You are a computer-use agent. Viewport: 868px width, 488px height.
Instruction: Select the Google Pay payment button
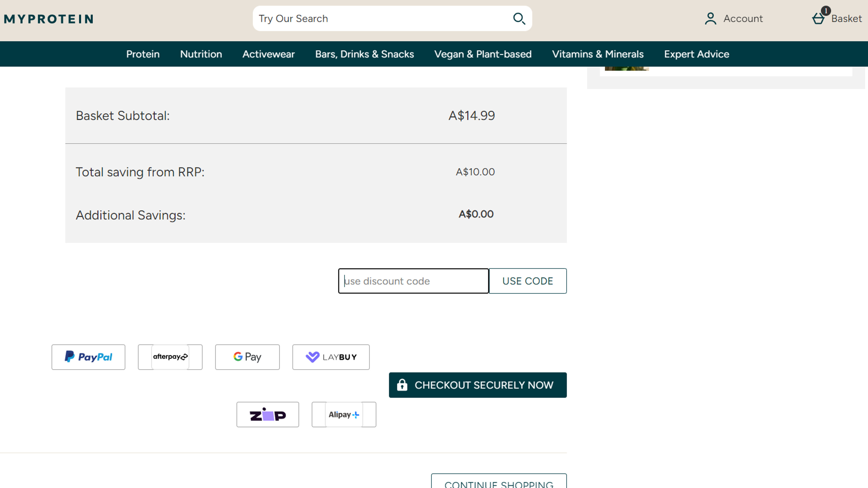coord(247,357)
